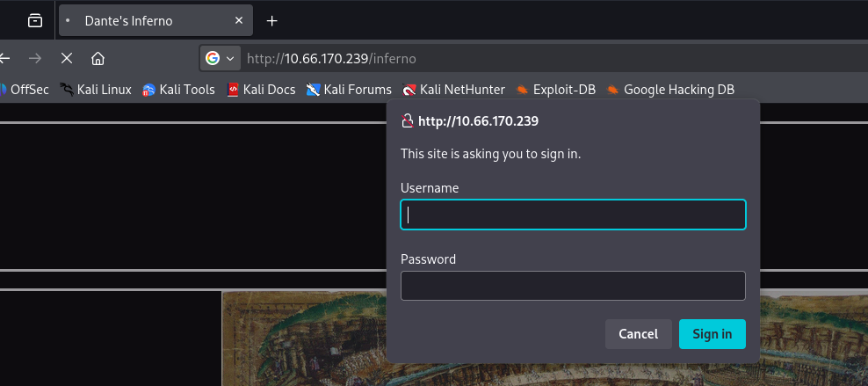Click the Password input field

(573, 286)
